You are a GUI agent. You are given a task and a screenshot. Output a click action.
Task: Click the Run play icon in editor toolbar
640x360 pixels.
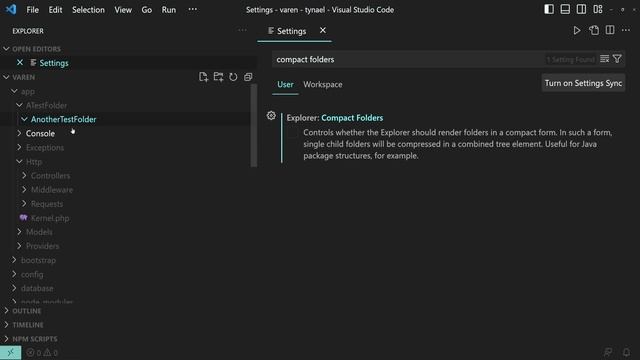[x=577, y=31]
